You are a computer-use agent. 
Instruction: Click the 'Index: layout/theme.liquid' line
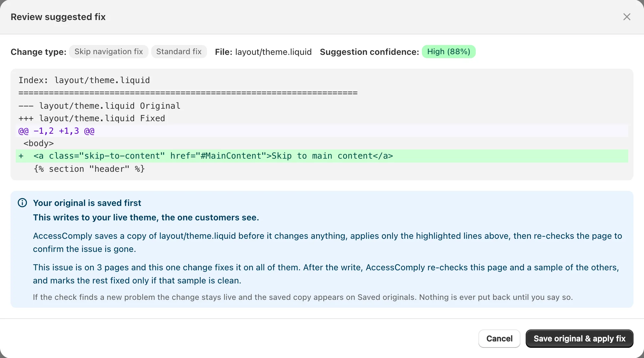coord(84,80)
